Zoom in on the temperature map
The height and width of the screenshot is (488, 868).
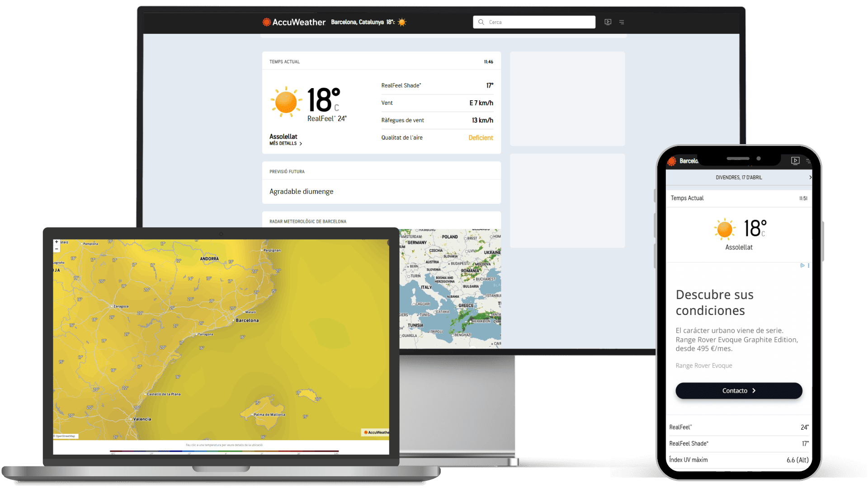[57, 242]
